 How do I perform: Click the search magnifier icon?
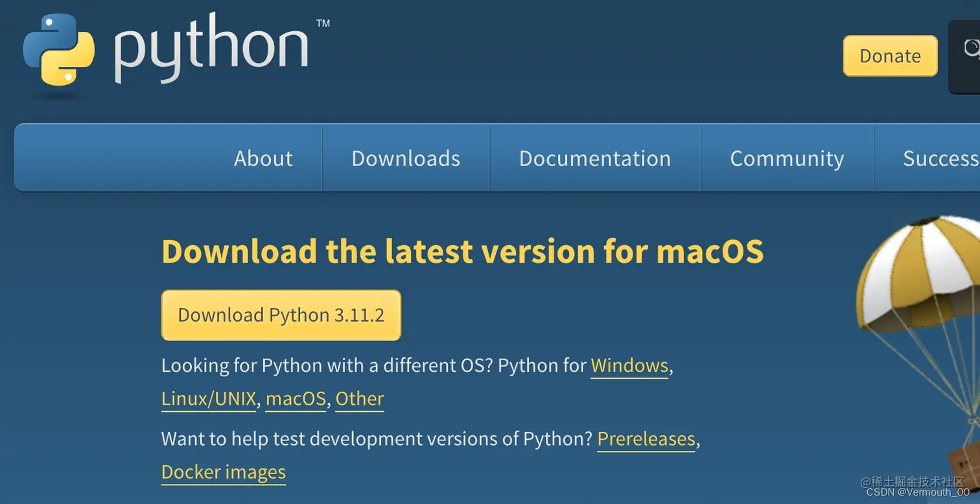coord(971,49)
